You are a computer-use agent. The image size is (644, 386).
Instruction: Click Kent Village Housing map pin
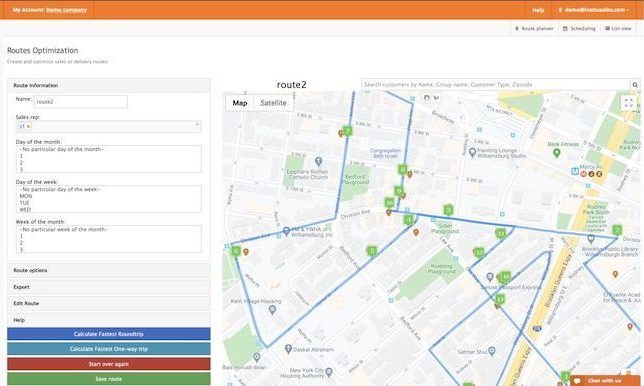[x=272, y=310]
